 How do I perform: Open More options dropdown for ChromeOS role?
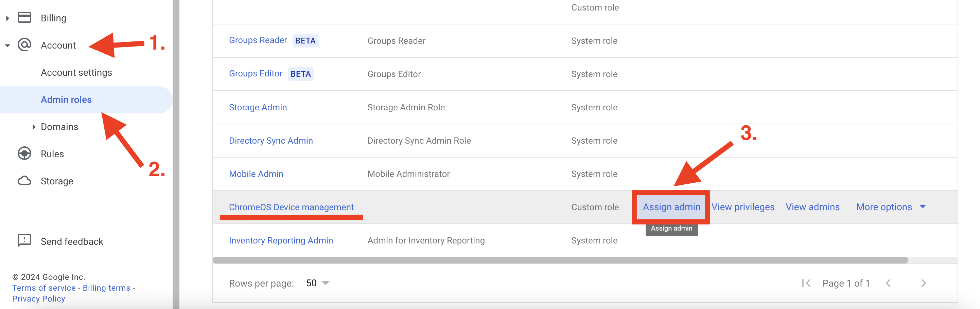pos(891,207)
